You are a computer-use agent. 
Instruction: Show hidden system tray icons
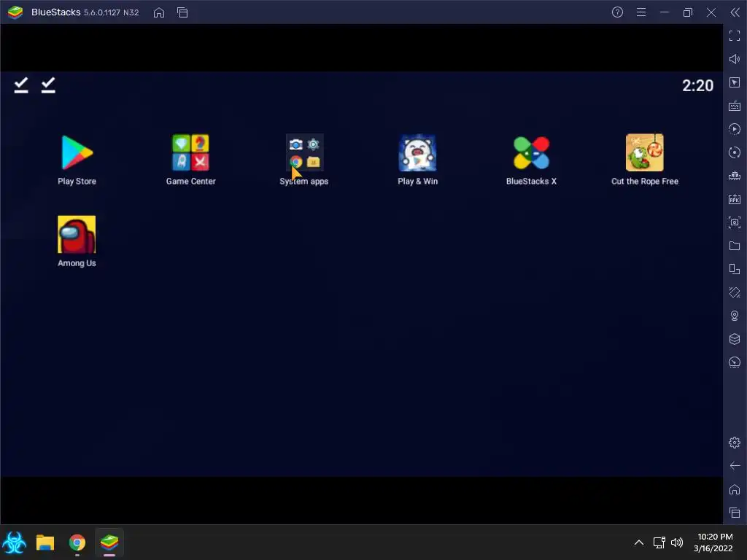(639, 542)
